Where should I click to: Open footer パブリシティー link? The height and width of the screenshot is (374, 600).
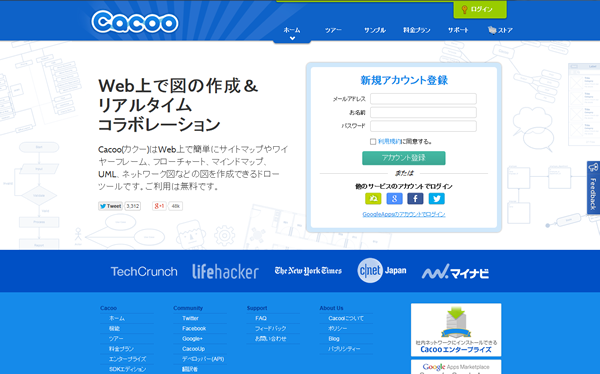pos(344,349)
